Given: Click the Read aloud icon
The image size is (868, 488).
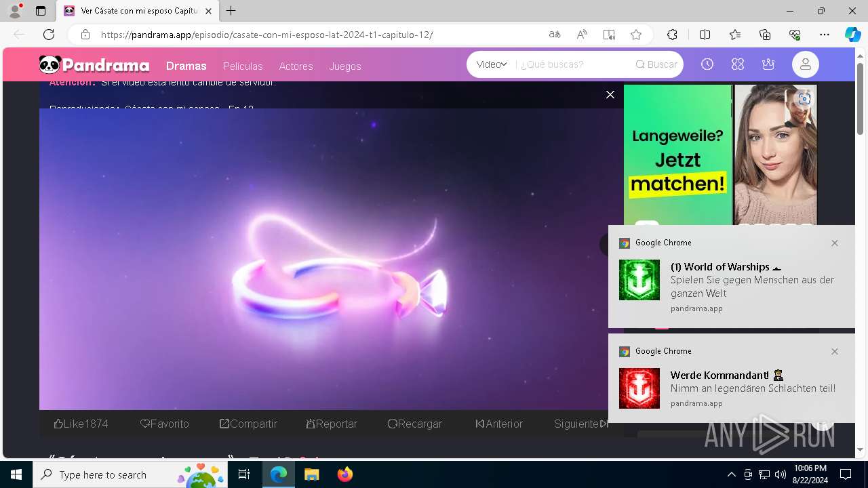Looking at the screenshot, I should tap(582, 35).
